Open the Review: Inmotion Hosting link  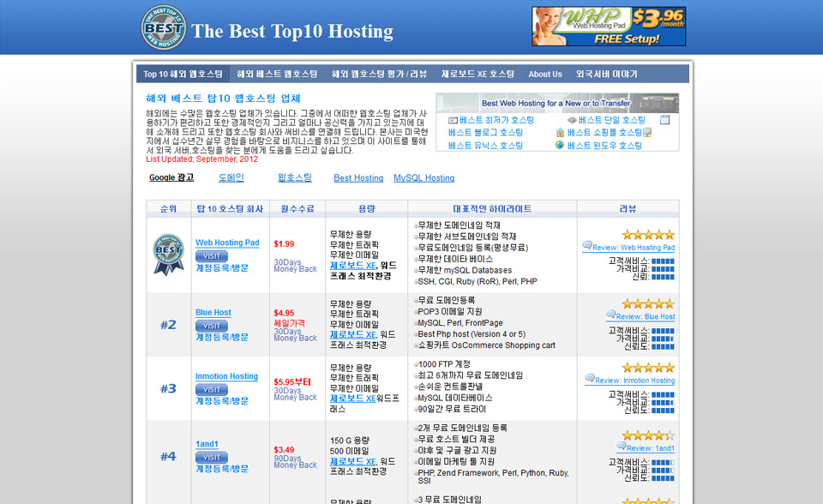click(634, 381)
